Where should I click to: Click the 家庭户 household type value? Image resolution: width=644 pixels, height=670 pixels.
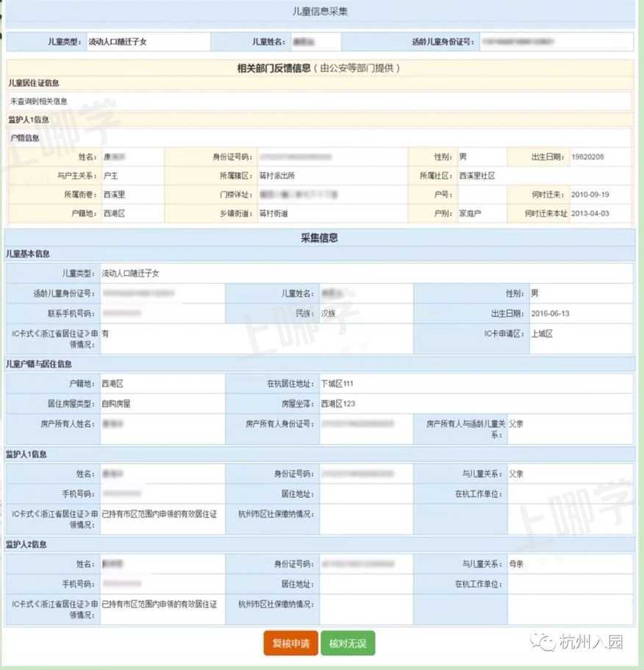(470, 213)
